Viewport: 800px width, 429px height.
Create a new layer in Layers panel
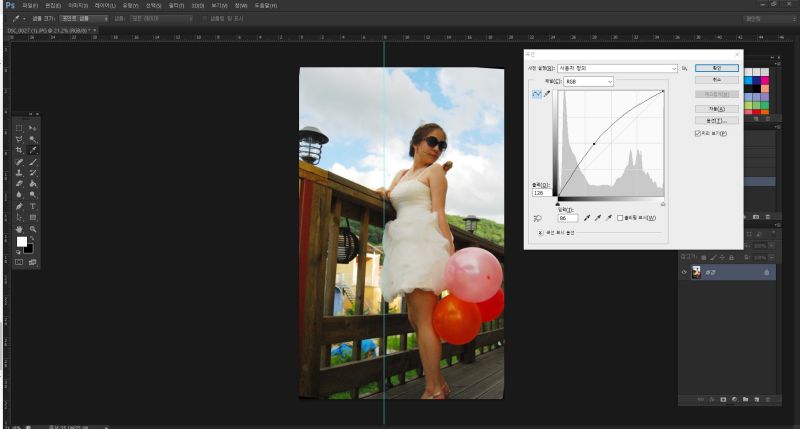(757, 399)
